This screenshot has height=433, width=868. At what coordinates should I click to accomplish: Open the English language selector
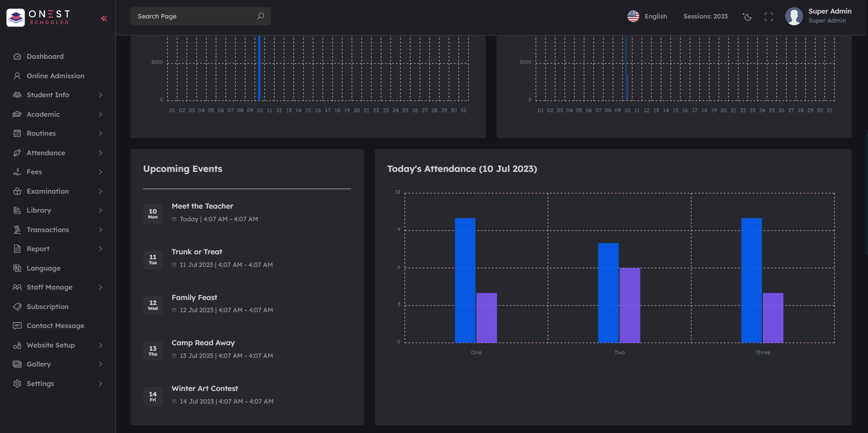coord(647,16)
